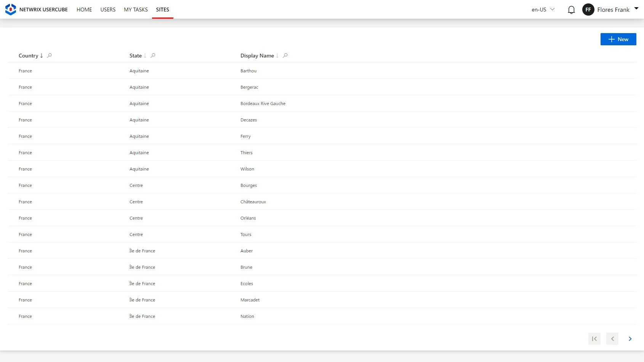Image resolution: width=644 pixels, height=362 pixels.
Task: Click the Display Name column header
Action: [257, 56]
